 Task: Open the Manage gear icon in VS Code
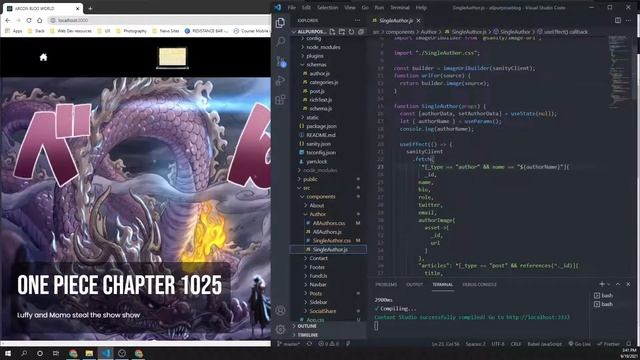(280, 329)
